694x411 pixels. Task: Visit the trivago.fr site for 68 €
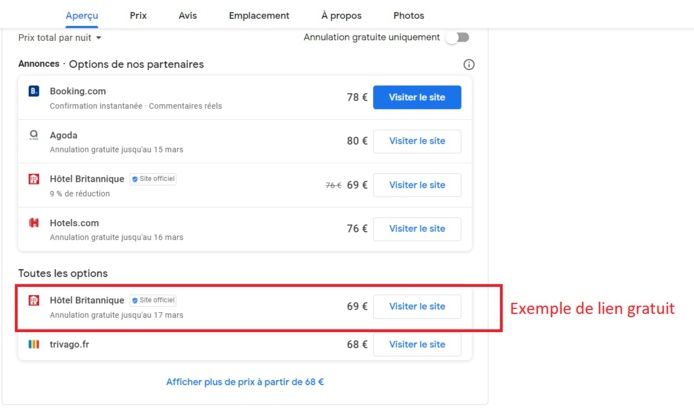point(417,345)
